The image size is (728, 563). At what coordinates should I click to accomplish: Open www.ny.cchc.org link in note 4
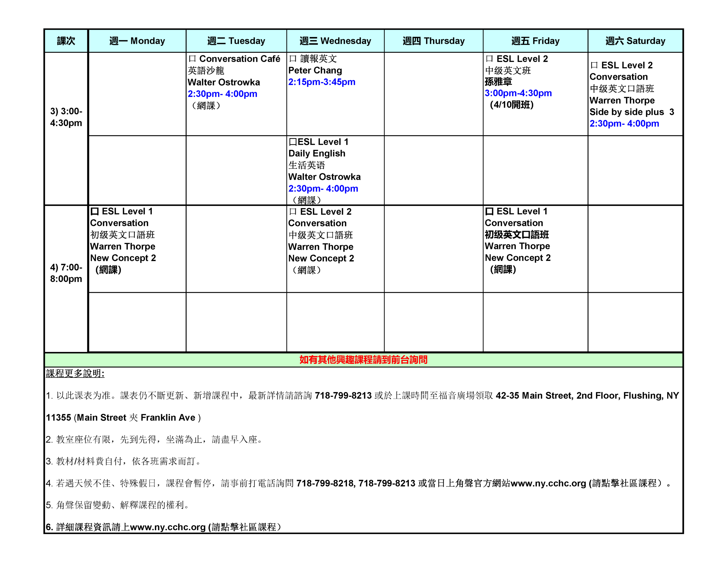click(548, 483)
